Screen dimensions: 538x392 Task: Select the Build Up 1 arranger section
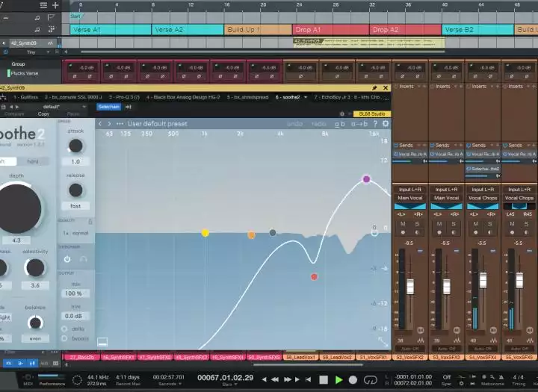point(258,30)
